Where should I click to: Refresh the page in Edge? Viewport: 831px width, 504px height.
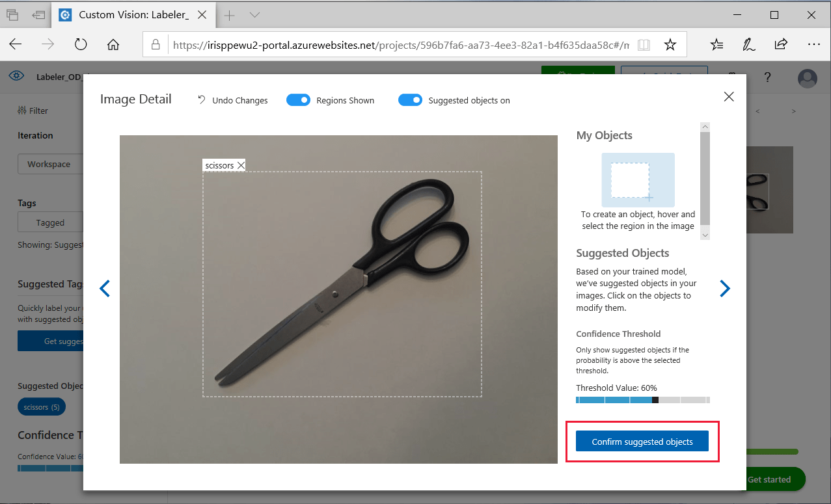(80, 44)
